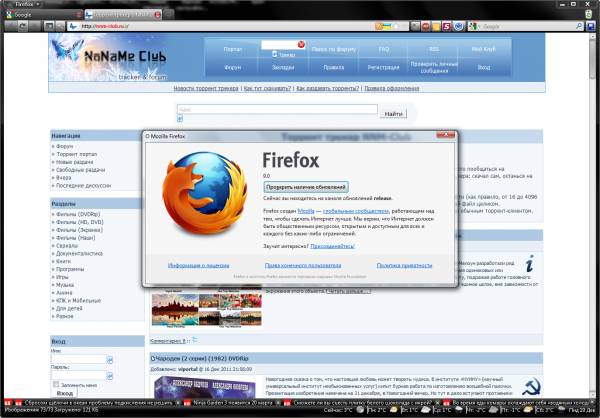600x418 pixels.
Task: Close the NoNaMe Club tab
Action: tap(157, 15)
